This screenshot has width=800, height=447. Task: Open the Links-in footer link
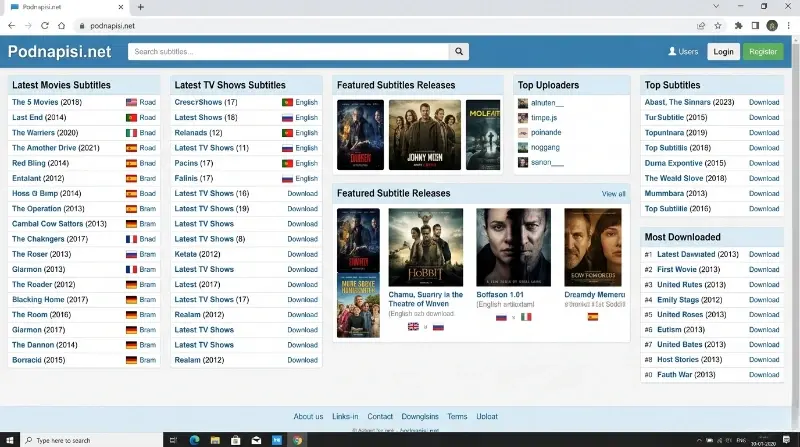point(345,416)
